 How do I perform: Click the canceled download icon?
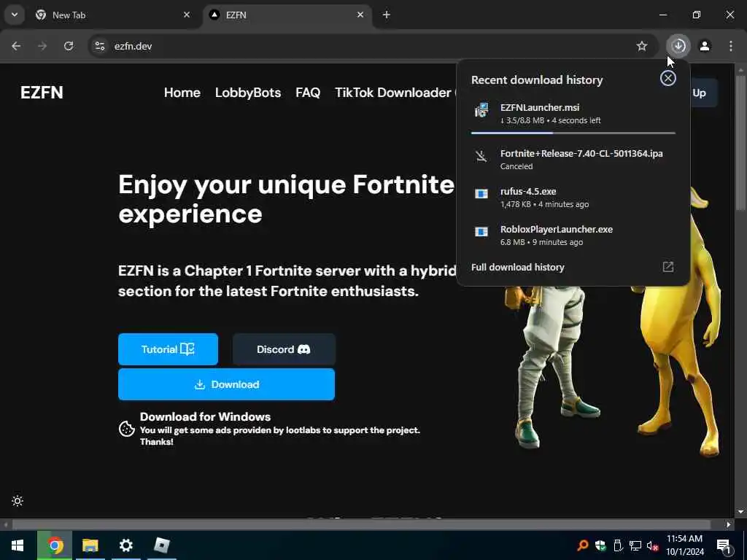pyautogui.click(x=481, y=156)
